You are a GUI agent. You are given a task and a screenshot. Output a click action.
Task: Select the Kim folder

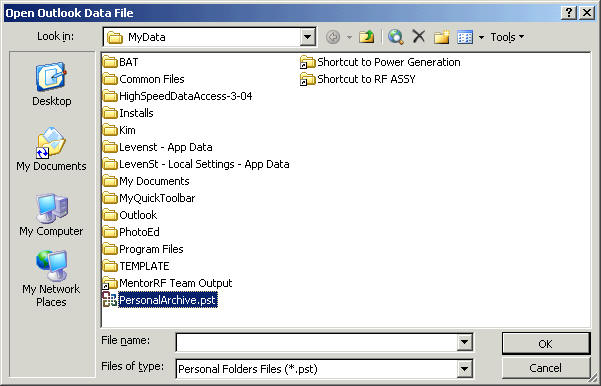[x=120, y=130]
